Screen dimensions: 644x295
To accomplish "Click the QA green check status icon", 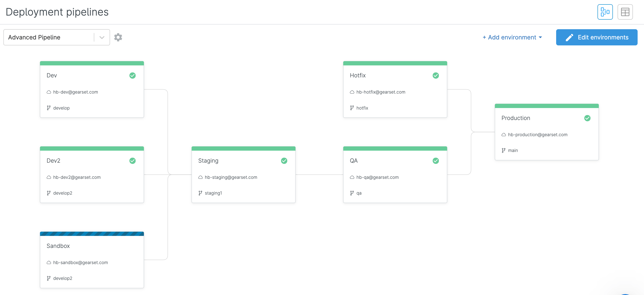I will [x=435, y=161].
